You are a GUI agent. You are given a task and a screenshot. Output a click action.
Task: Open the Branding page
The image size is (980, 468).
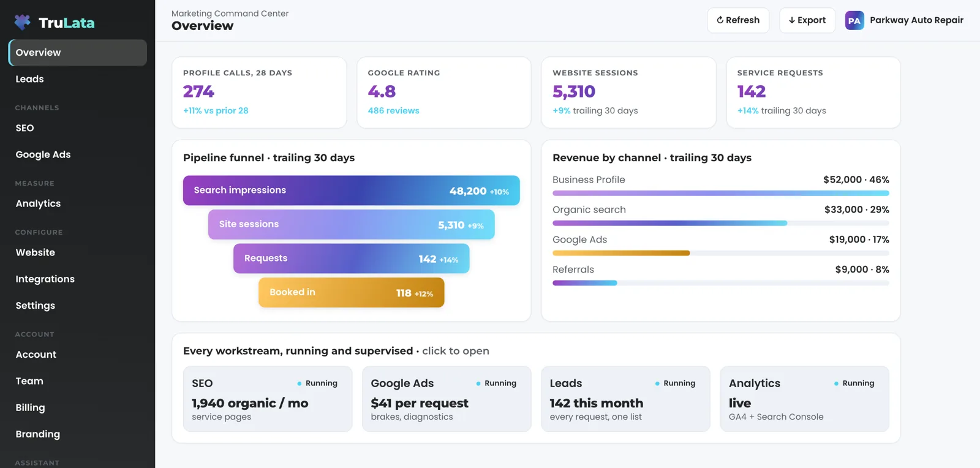click(x=78, y=434)
